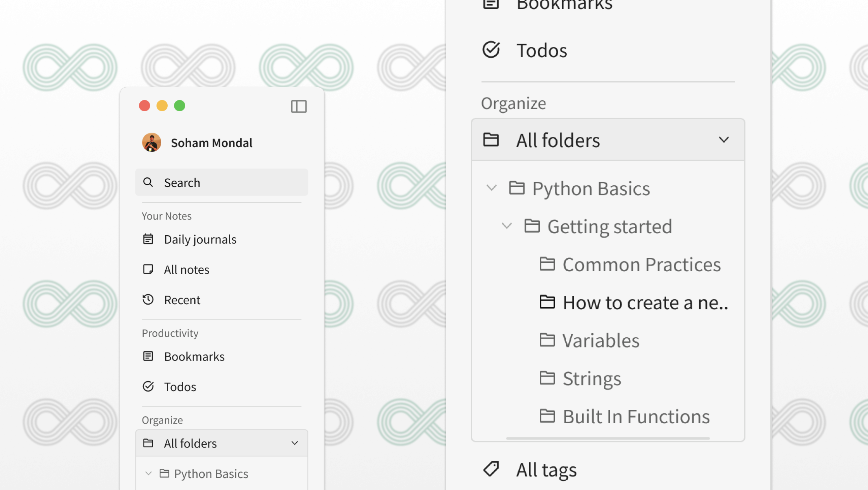The image size is (868, 490).
Task: Toggle the sidebar panel icon
Action: click(x=299, y=106)
